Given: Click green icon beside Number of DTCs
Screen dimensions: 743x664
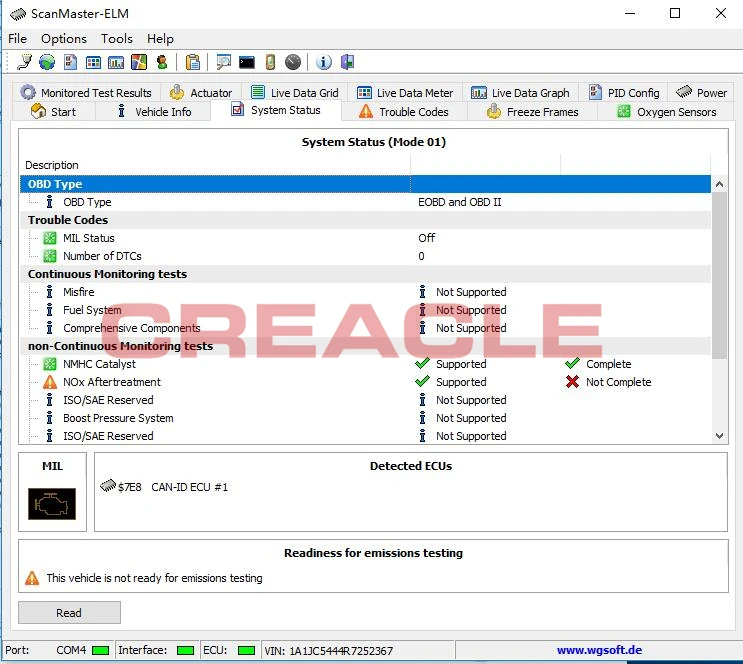Looking at the screenshot, I should pos(50,256).
